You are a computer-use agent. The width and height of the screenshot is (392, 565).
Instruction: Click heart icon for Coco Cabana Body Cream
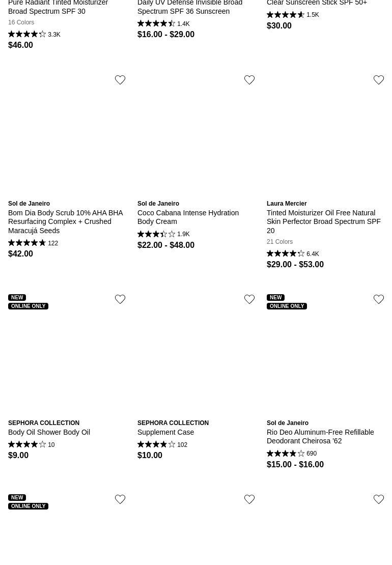tap(249, 80)
